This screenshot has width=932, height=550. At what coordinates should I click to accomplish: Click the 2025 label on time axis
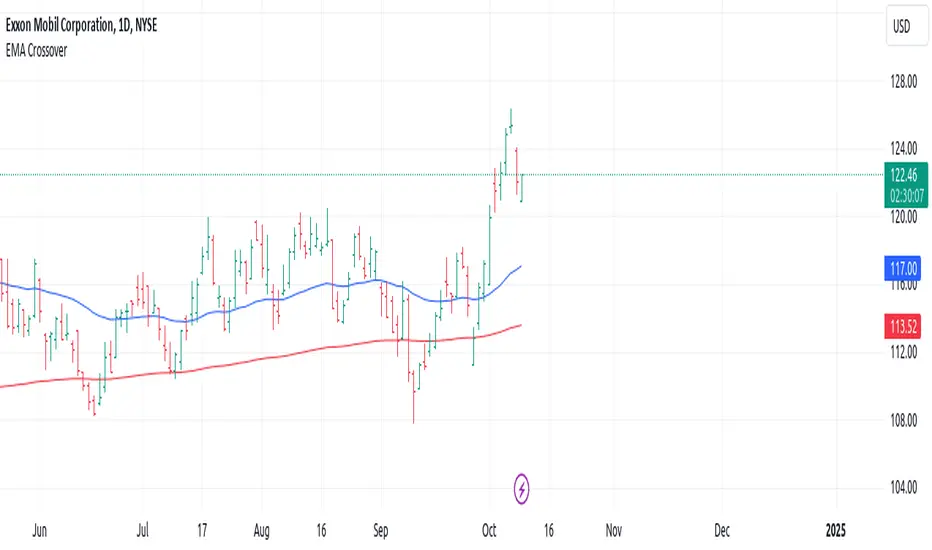click(835, 530)
